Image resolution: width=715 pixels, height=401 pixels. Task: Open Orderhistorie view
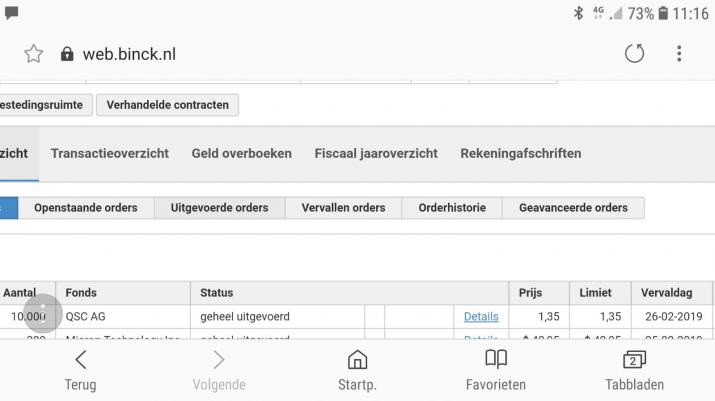click(x=452, y=208)
